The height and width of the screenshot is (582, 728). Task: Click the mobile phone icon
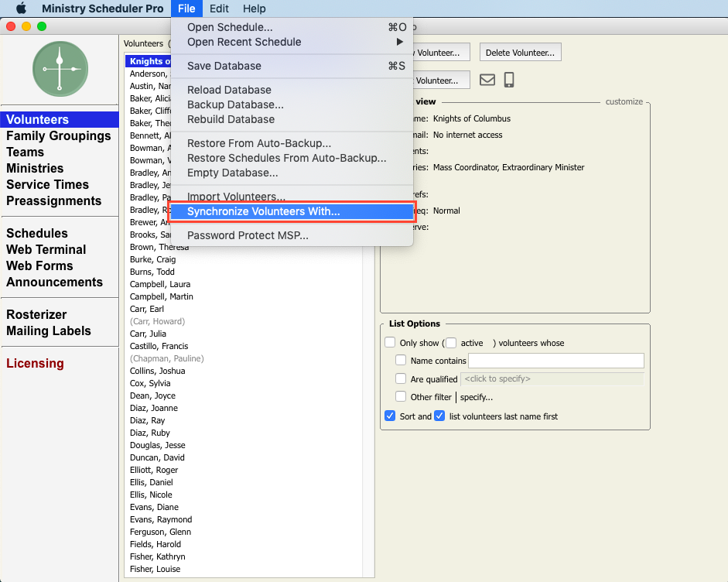click(509, 80)
